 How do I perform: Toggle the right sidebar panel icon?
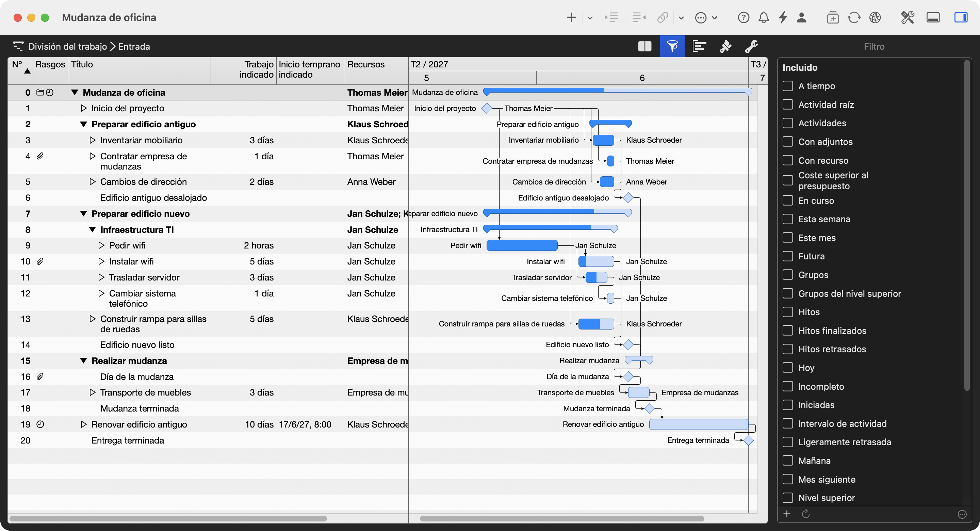pyautogui.click(x=961, y=17)
